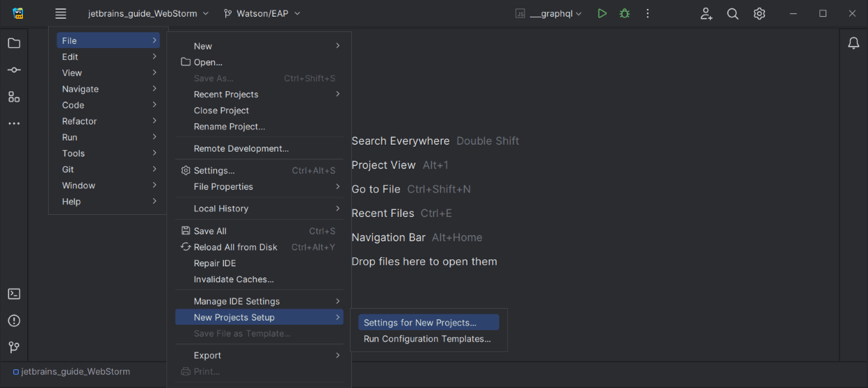Select Settings for New Projects
This screenshot has width=868, height=388.
tap(420, 323)
